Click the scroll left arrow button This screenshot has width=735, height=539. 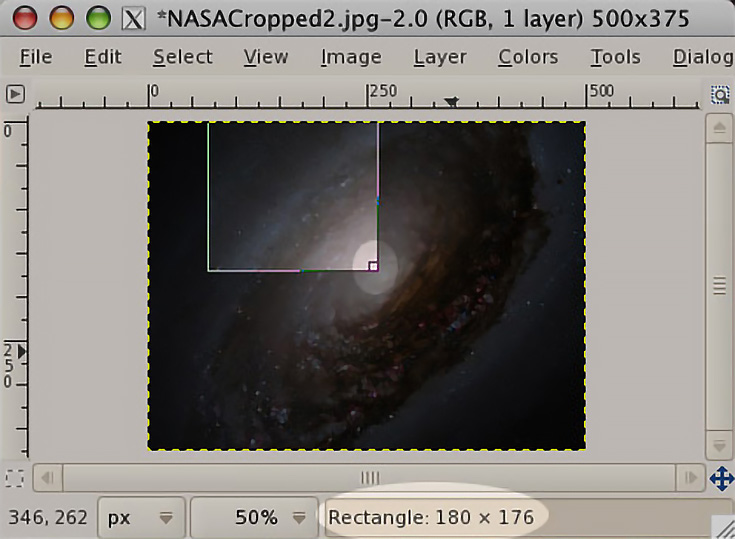pos(48,478)
